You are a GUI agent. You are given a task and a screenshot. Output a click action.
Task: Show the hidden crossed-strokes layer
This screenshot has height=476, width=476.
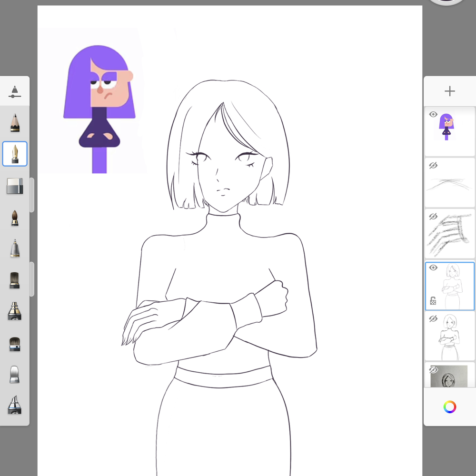click(433, 166)
